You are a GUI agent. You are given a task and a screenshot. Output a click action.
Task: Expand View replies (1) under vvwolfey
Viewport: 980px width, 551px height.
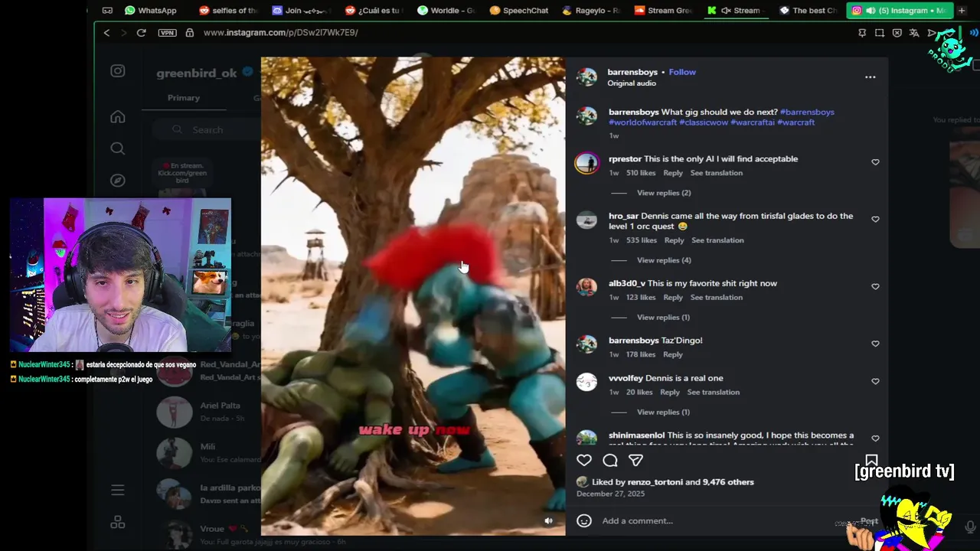[663, 412]
